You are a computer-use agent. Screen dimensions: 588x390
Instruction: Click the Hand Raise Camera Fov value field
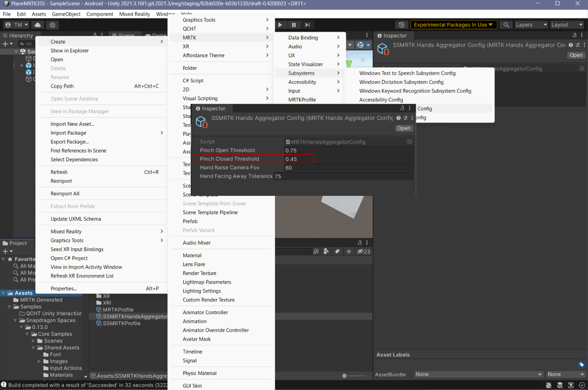349,168
